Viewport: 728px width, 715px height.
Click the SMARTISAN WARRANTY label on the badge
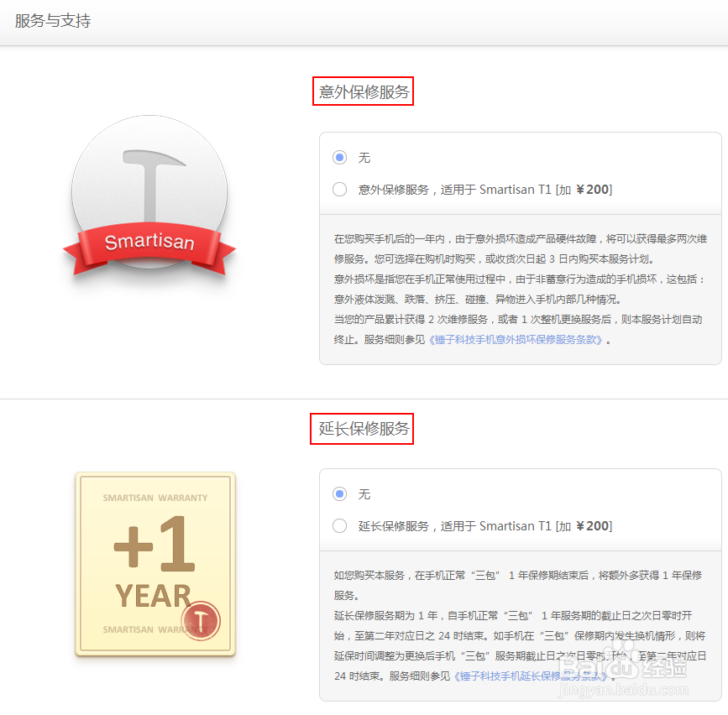pos(154,497)
